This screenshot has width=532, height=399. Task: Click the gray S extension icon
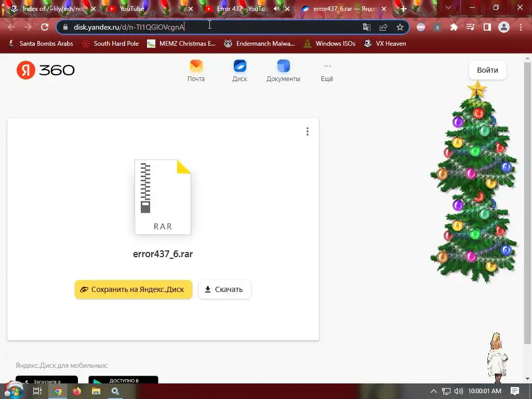pos(437,27)
